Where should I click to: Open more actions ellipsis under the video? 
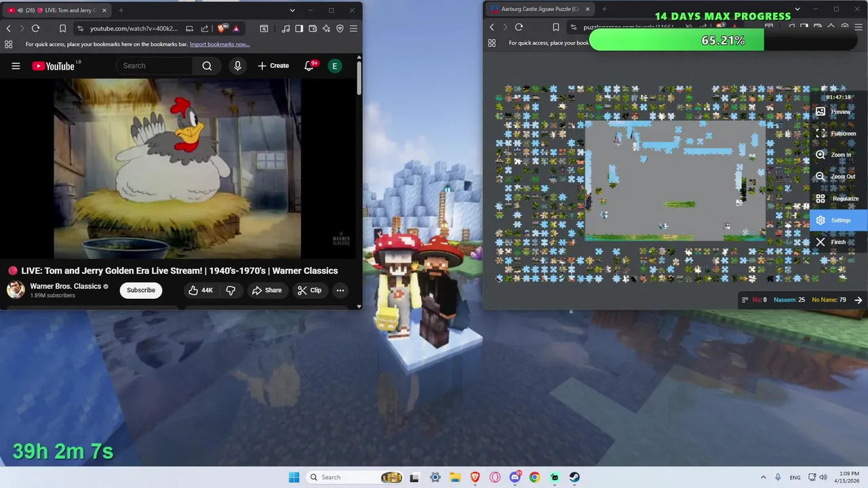coord(340,290)
